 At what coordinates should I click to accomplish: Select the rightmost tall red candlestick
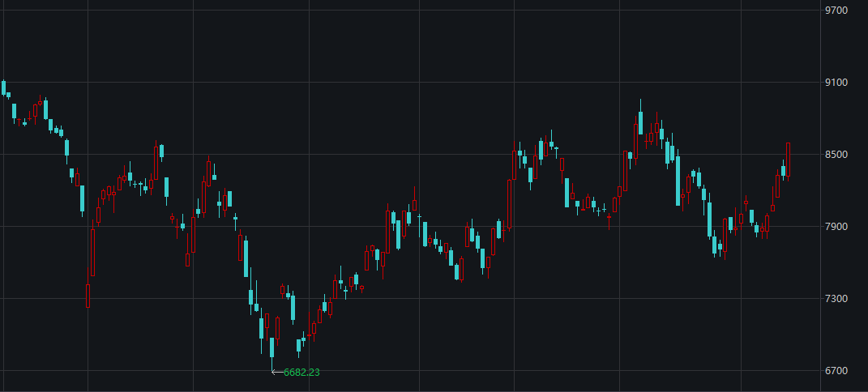pyautogui.click(x=788, y=160)
